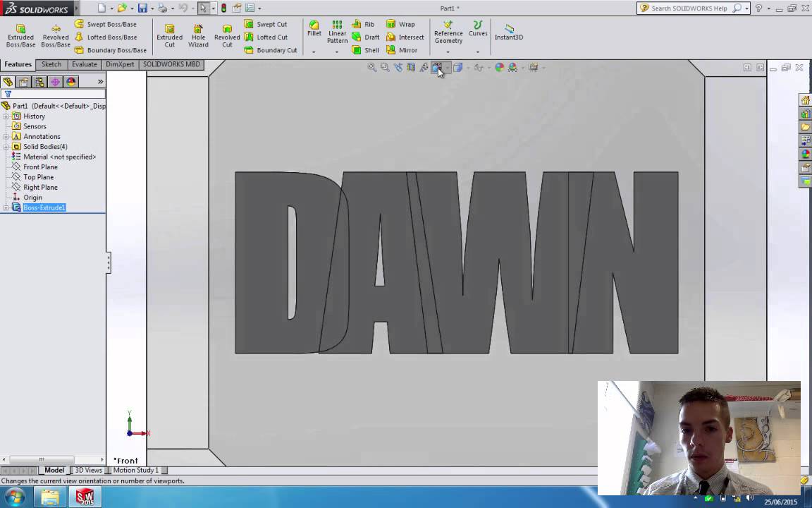Screen dimensions: 812x508
Task: Select Swept Boss/Base command
Action: click(x=106, y=25)
